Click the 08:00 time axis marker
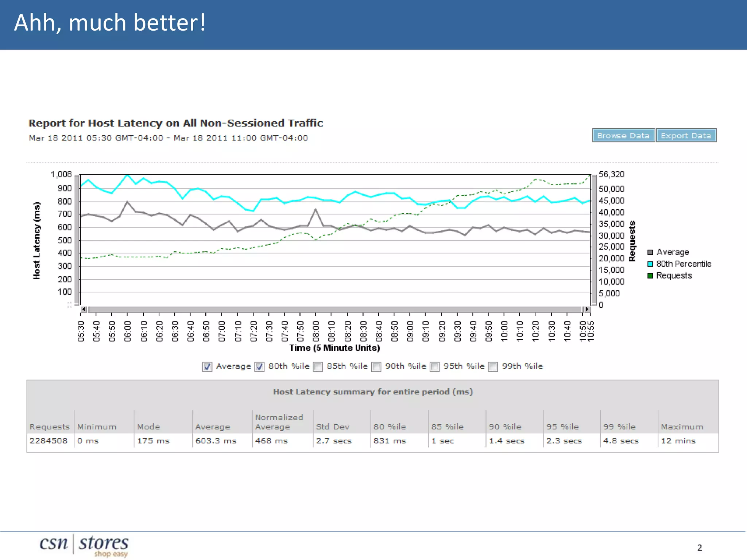 coord(316,331)
